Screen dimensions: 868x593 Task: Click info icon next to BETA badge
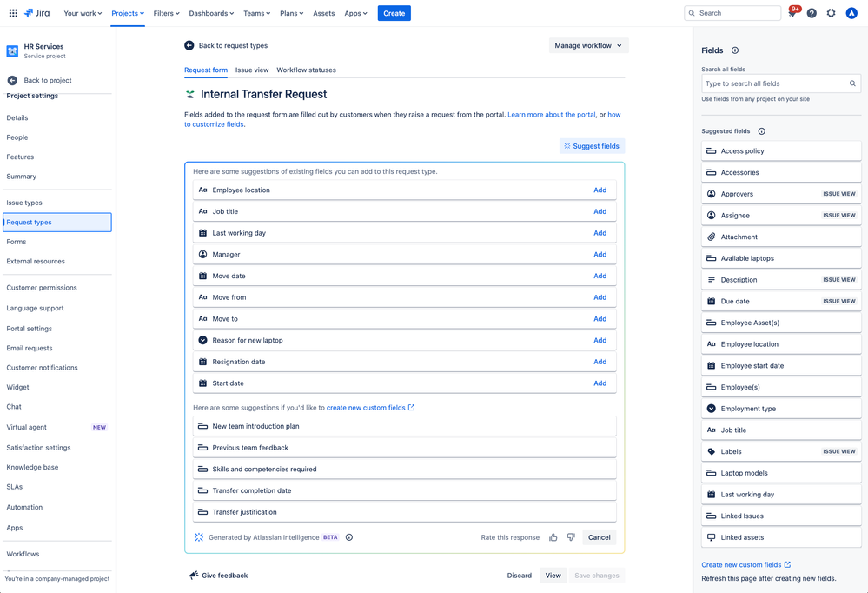pos(349,537)
